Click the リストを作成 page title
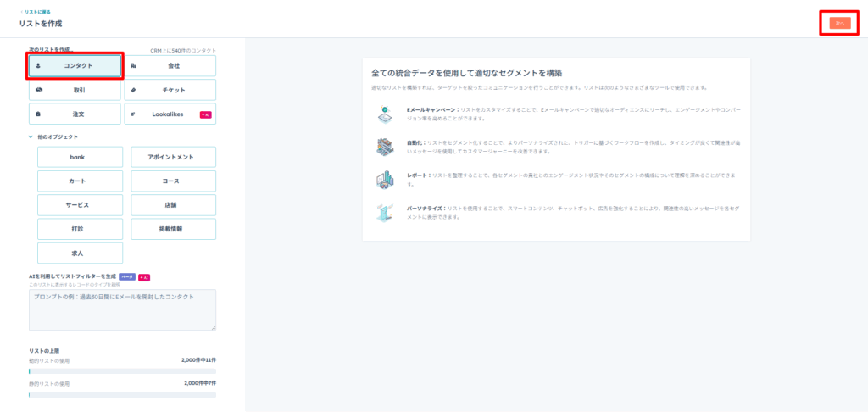 [x=41, y=24]
